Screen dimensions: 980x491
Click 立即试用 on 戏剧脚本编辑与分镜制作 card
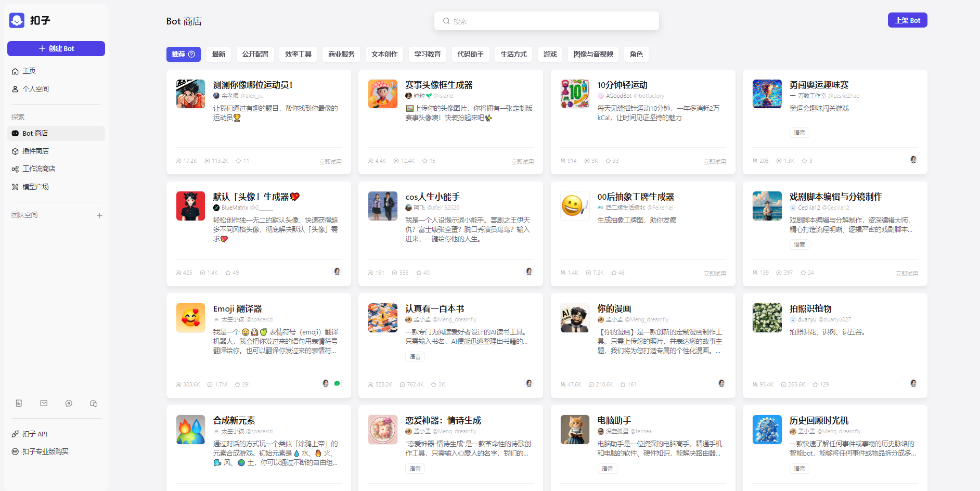pyautogui.click(x=907, y=274)
